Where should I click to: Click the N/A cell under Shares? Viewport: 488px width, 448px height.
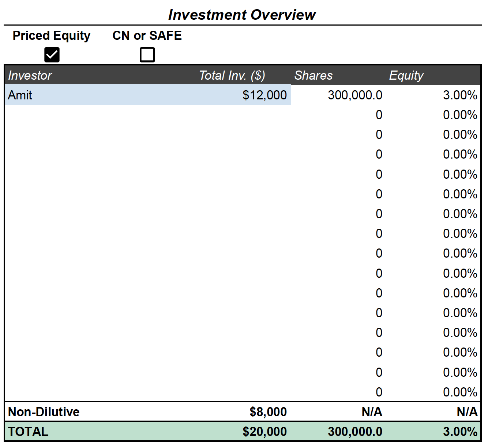pyautogui.click(x=372, y=412)
